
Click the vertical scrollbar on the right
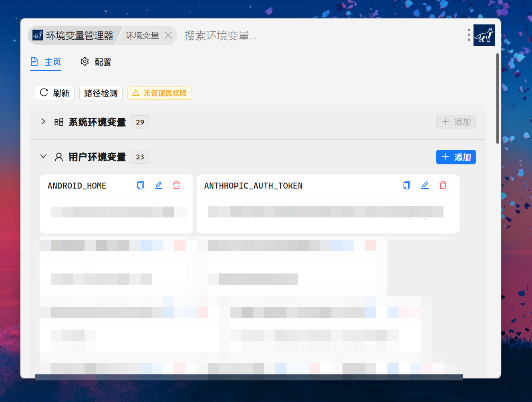497,98
